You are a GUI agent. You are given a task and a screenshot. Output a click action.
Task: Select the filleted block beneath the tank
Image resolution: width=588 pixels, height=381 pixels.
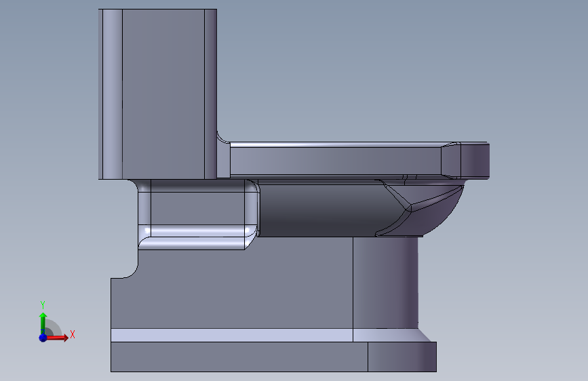click(197, 209)
